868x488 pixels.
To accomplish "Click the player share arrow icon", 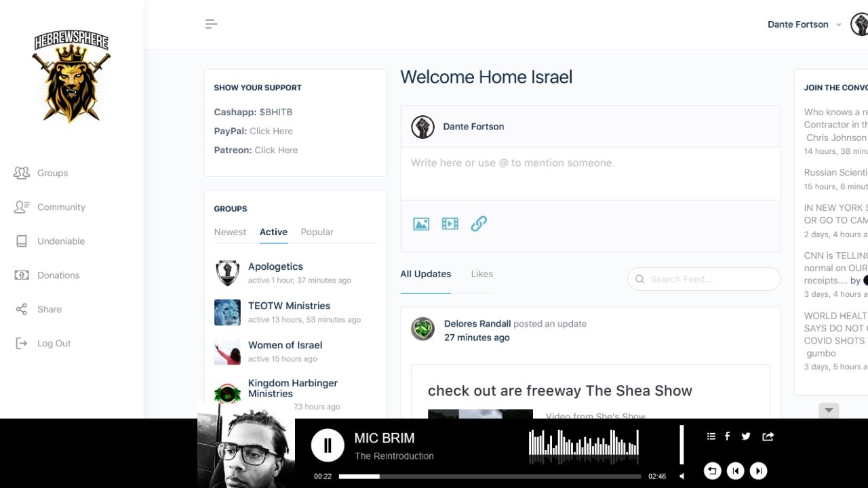I will 768,436.
